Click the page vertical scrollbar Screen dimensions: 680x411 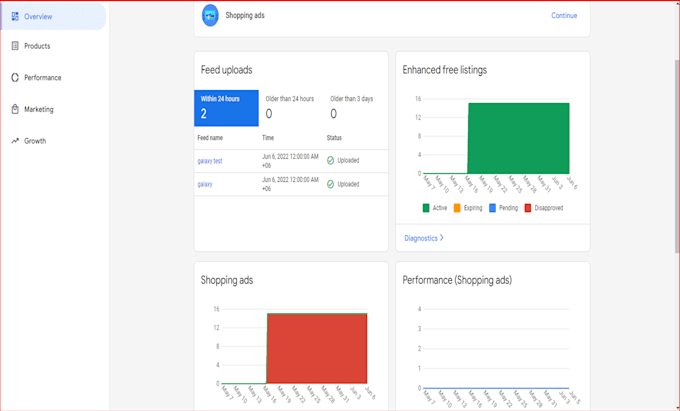coord(677,156)
